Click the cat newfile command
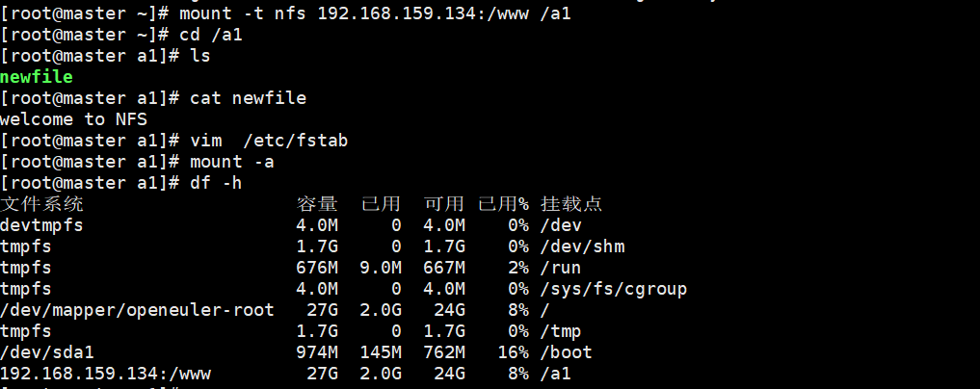980x389 pixels. pyautogui.click(x=248, y=98)
